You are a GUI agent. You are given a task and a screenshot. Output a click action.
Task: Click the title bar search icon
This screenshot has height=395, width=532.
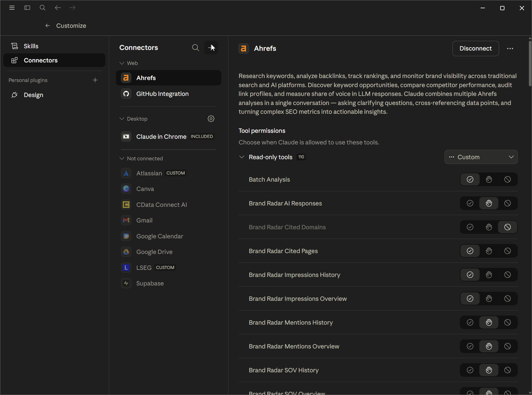point(43,8)
